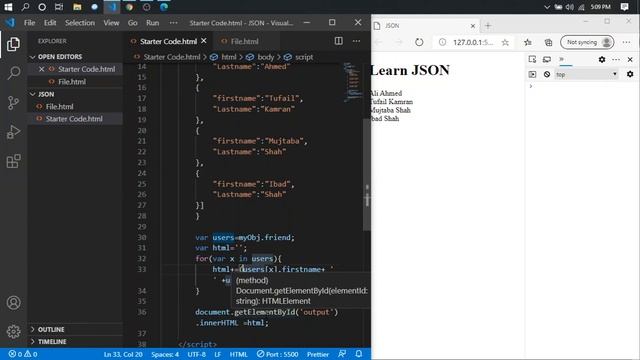Click the browser address bar
The height and width of the screenshot is (360, 640).
click(473, 42)
